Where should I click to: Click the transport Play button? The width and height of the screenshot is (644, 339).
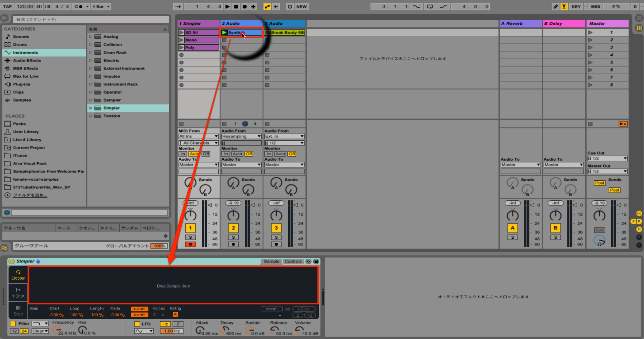click(x=228, y=6)
